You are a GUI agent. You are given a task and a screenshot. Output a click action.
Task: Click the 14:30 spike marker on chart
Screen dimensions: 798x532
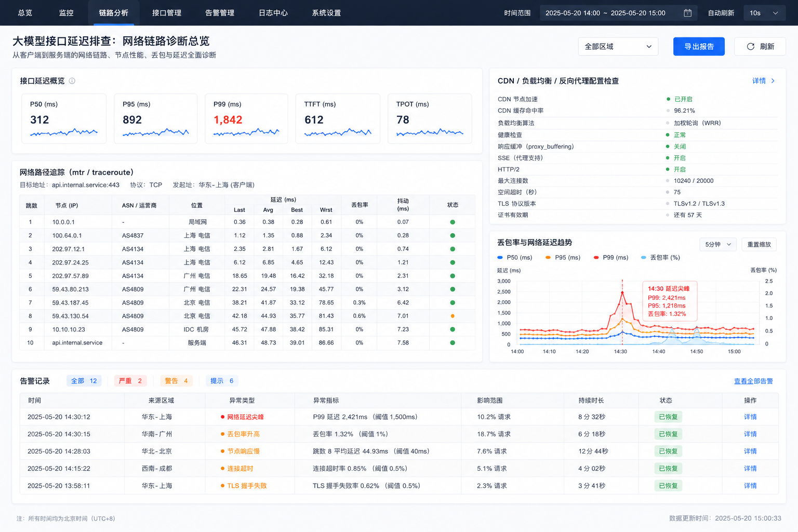pos(622,294)
